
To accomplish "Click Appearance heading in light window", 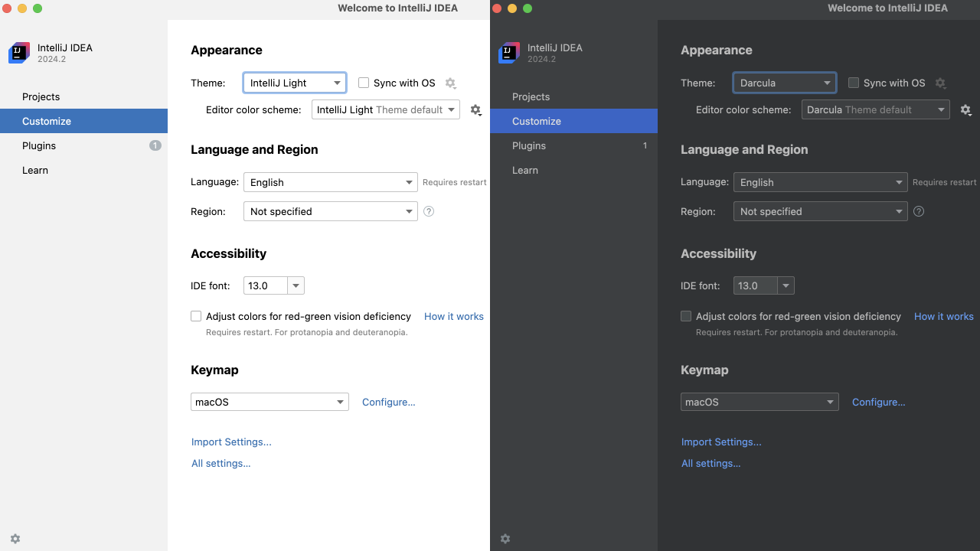I will [x=227, y=51].
